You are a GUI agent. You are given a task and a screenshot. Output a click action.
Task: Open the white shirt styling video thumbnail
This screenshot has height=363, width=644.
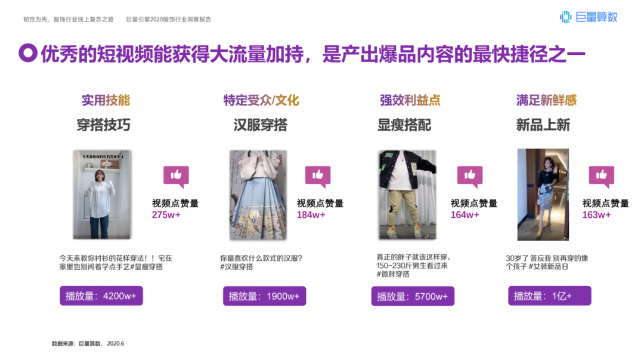[103, 195]
